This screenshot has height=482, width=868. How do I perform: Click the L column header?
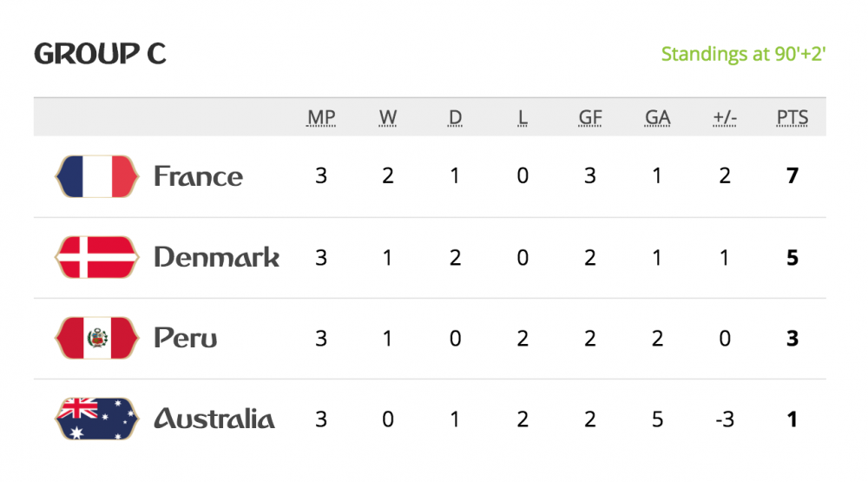click(523, 118)
